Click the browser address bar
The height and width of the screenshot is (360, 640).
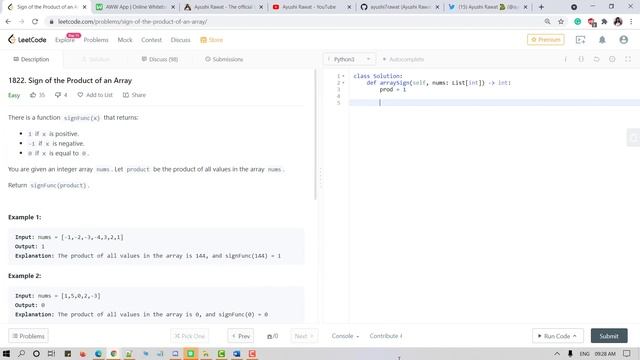[x=294, y=21]
